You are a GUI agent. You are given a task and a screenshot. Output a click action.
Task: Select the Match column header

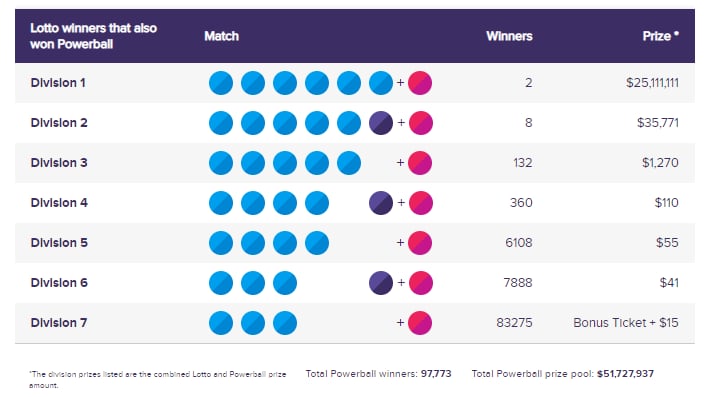pos(221,36)
